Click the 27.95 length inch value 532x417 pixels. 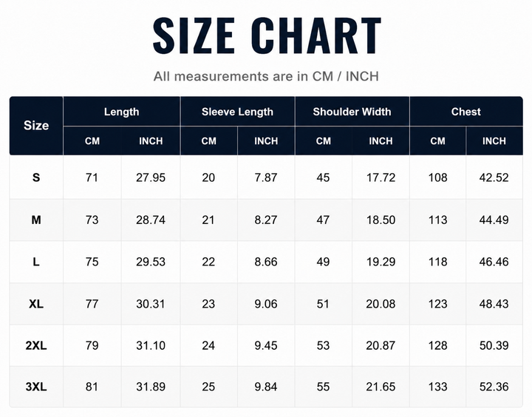pyautogui.click(x=151, y=177)
